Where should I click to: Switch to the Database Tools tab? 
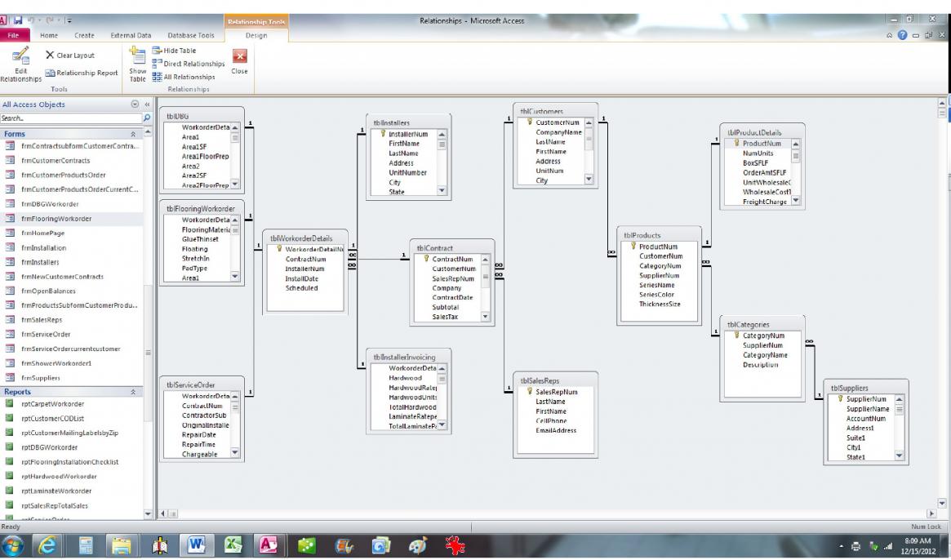pyautogui.click(x=191, y=35)
